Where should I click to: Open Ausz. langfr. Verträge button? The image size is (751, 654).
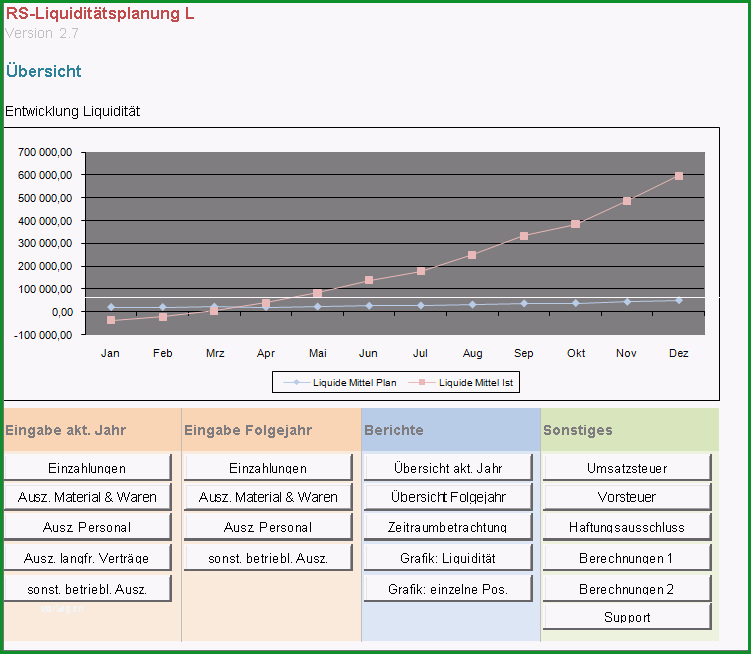coord(88,558)
